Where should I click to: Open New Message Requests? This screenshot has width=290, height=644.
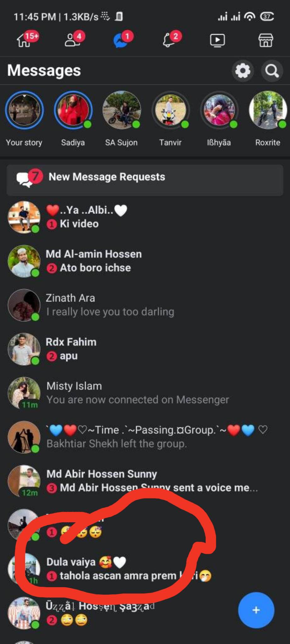(145, 177)
